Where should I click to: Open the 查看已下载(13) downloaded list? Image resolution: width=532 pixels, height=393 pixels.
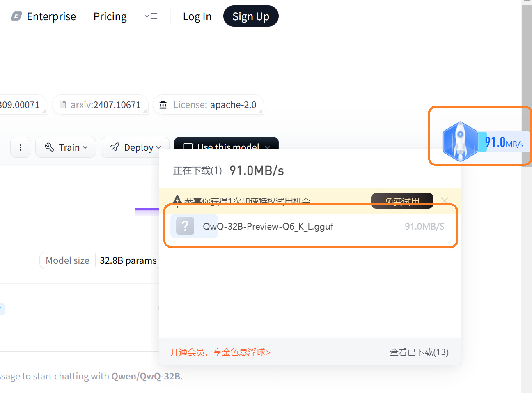[x=419, y=352]
